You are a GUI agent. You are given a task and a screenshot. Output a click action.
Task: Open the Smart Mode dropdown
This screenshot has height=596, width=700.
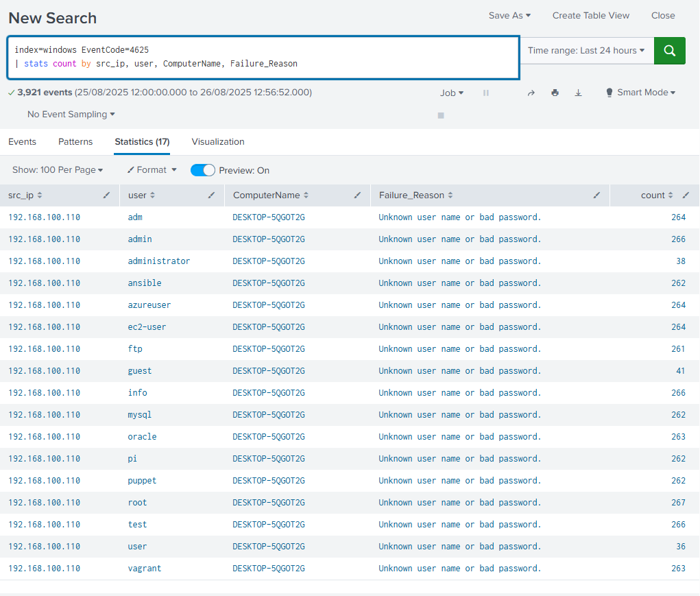(x=640, y=93)
